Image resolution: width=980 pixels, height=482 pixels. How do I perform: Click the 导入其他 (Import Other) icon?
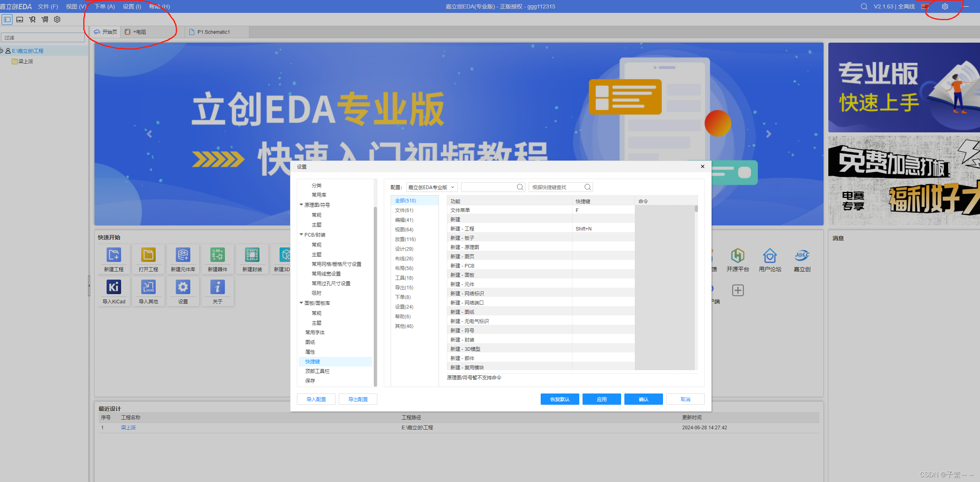point(148,287)
